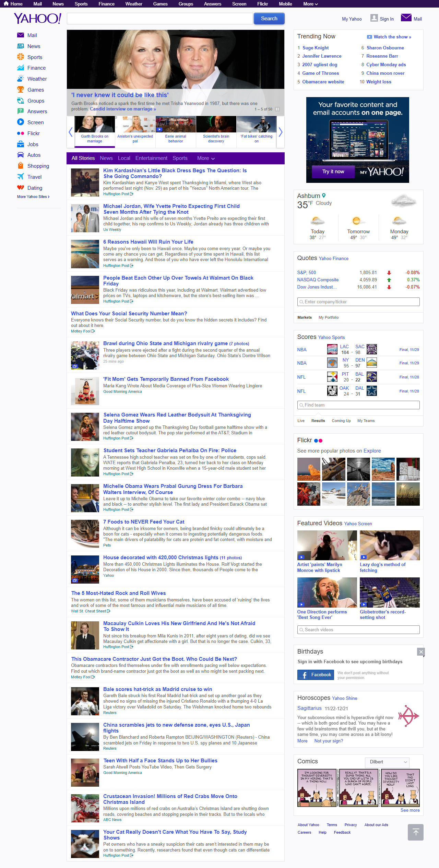Screen dimensions: 439x868
Task: Show next carousel stories with right arrow
Action: (281, 132)
